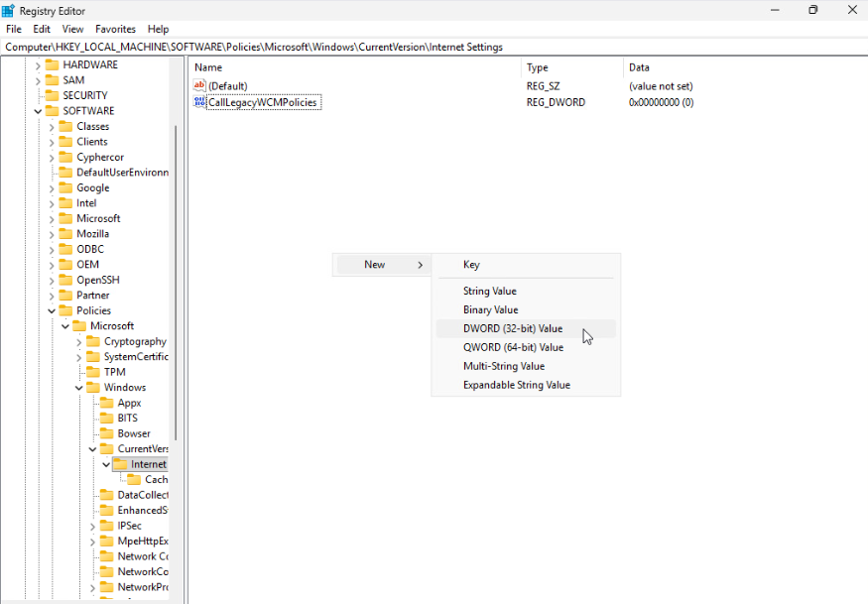Click the Google key folder icon

(x=65, y=187)
